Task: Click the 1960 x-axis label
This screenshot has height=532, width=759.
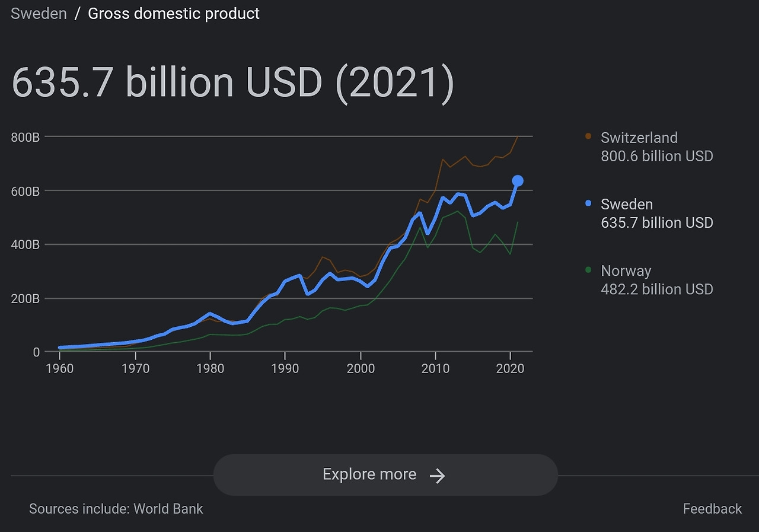Action: click(59, 368)
